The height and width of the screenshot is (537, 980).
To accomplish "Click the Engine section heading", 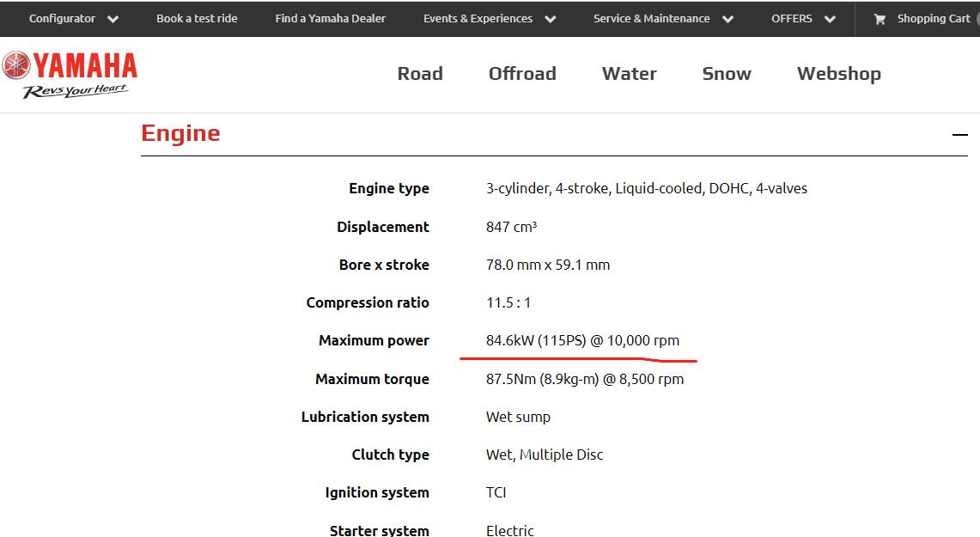I will click(180, 133).
